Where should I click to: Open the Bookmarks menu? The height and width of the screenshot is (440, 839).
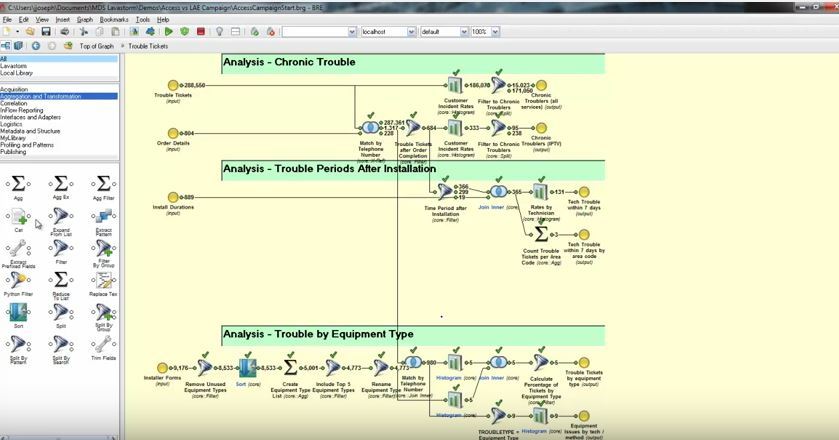tap(114, 19)
